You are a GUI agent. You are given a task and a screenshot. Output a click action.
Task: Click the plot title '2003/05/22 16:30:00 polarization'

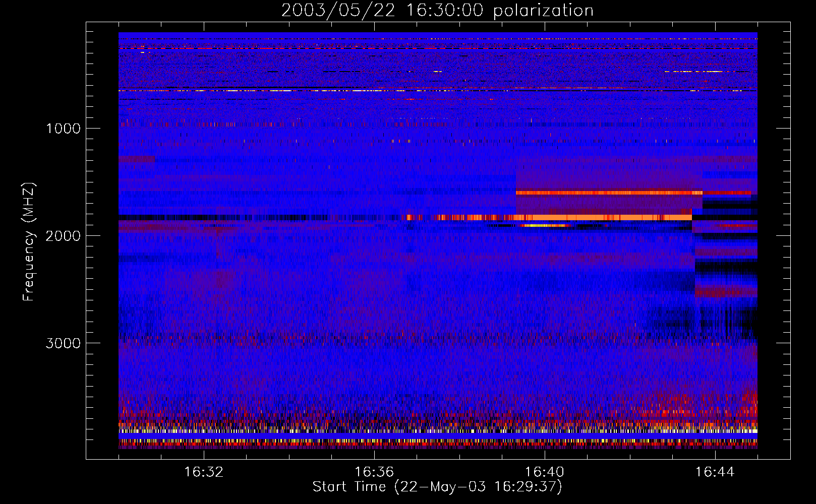tap(437, 11)
